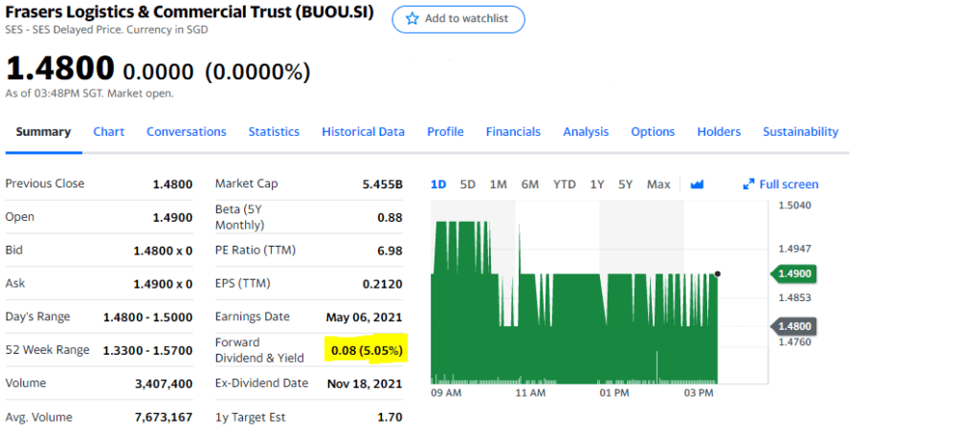Click the Earnings Date May 06, 2021
Viewport: 980px width, 436px height.
(365, 317)
